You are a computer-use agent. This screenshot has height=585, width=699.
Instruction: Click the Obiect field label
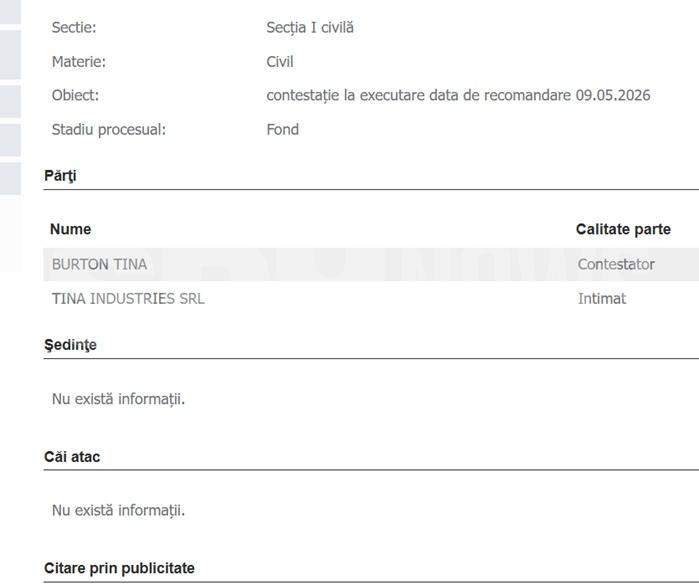75,96
